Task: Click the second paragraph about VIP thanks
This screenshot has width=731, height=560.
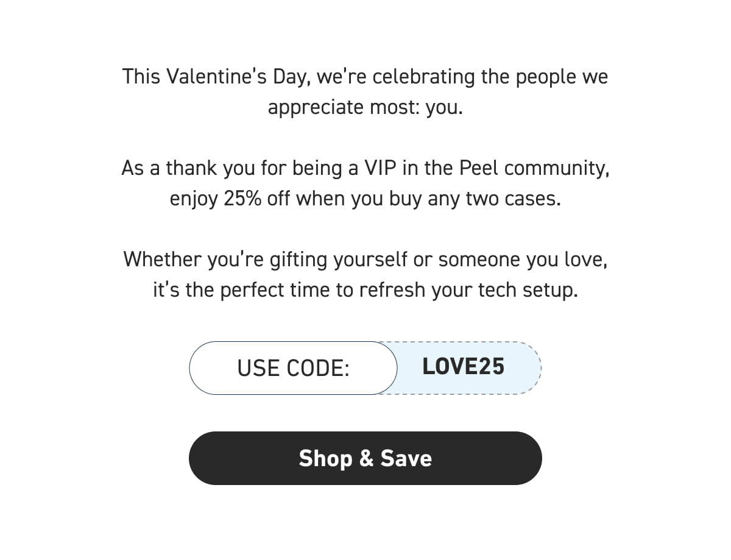Action: pos(365,183)
